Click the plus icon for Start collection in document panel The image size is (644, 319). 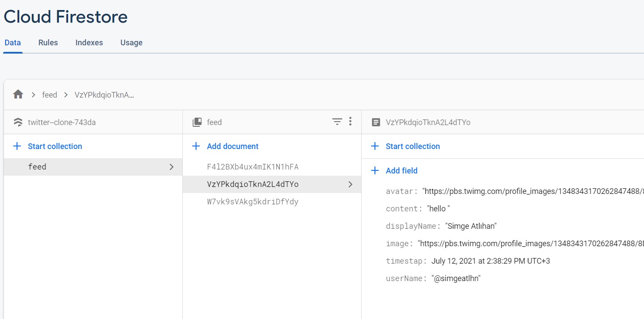click(375, 146)
